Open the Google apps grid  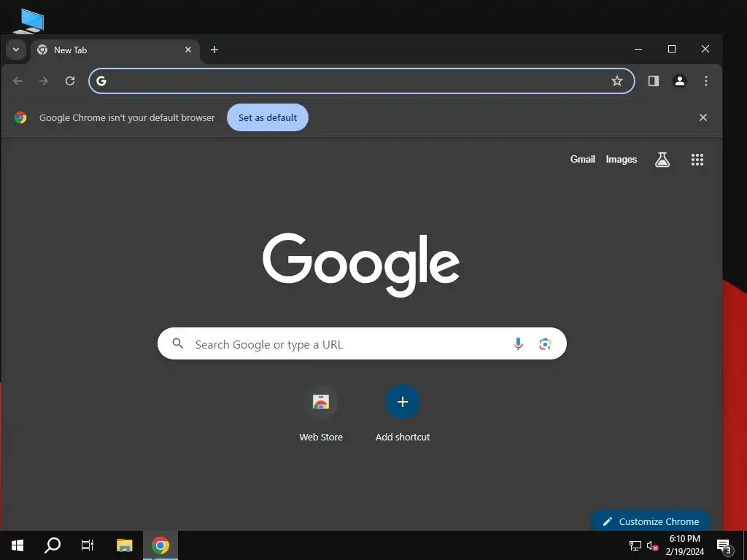697,160
